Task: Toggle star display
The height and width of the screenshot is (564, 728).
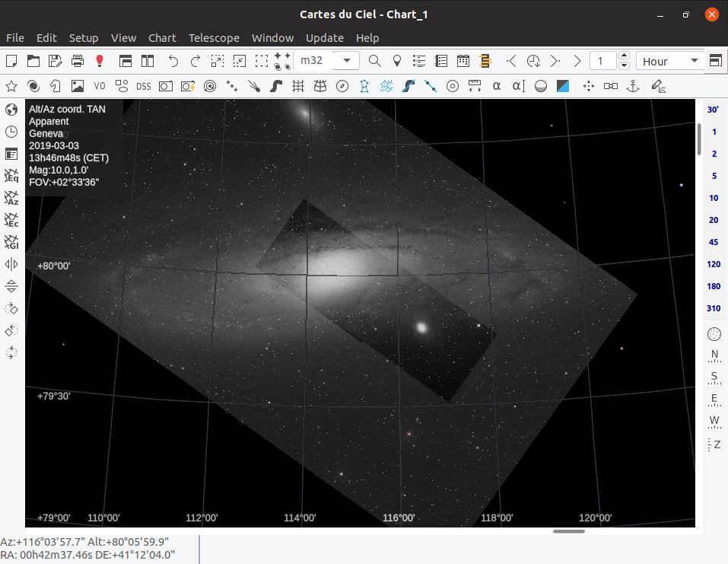Action: tap(11, 86)
